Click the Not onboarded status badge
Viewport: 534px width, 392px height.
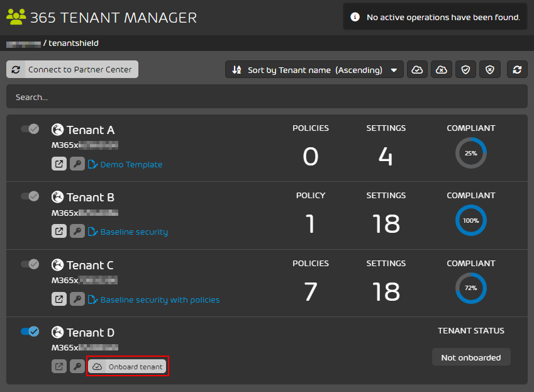click(471, 357)
